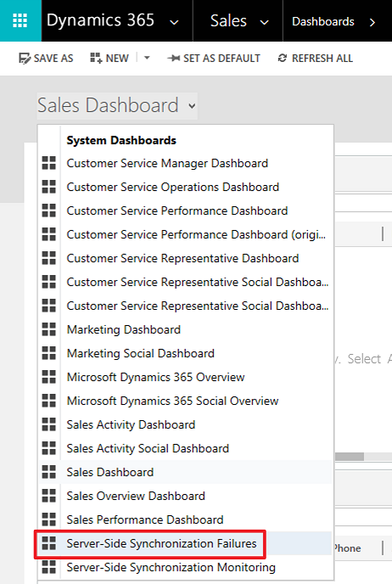Expand the Dynamics 365 dropdown chevron
This screenshot has height=584, width=392.
click(x=174, y=22)
